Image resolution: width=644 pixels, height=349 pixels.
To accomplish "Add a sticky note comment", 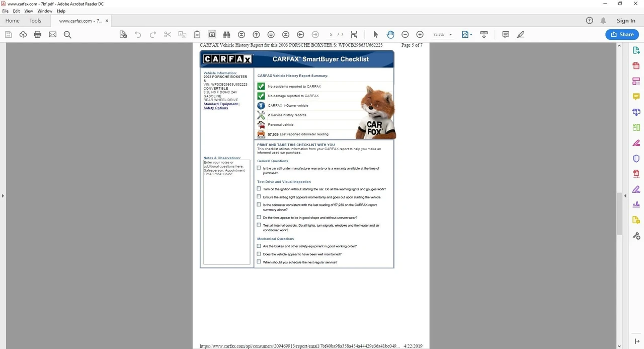I will pos(506,34).
